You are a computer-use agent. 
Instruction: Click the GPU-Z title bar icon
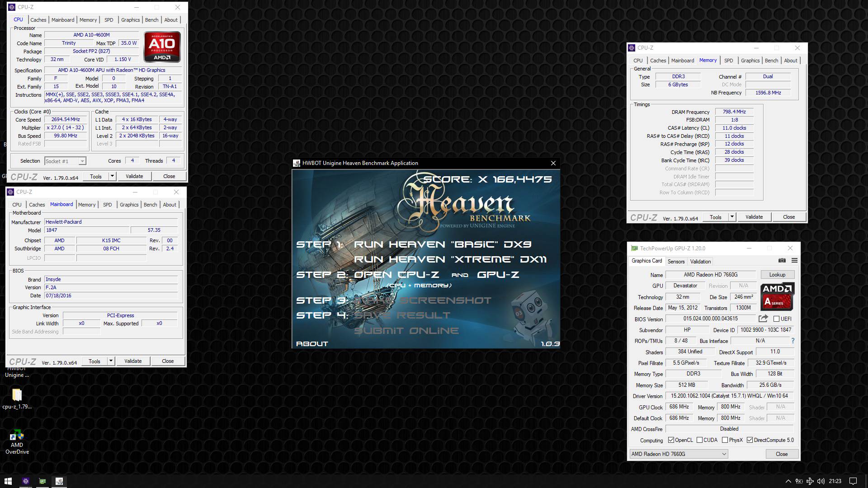[635, 248]
